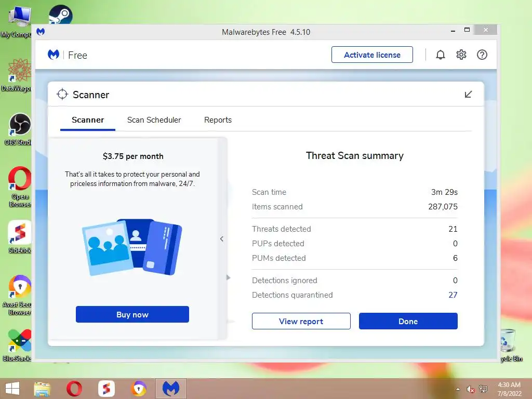Click the Malwarebytes title bar icon
This screenshot has height=399, width=532.
[41, 32]
